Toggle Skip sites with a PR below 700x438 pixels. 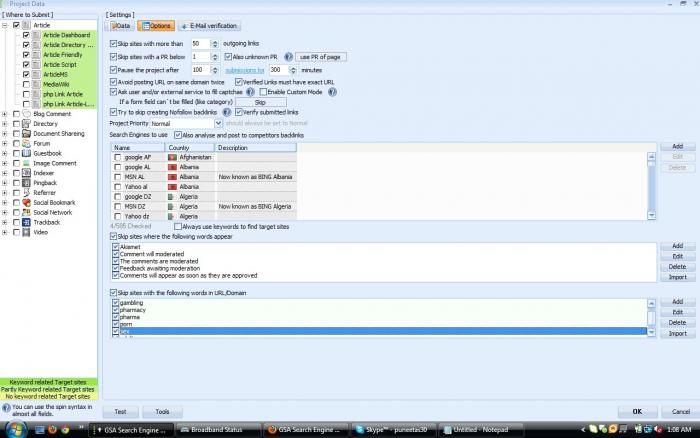113,57
